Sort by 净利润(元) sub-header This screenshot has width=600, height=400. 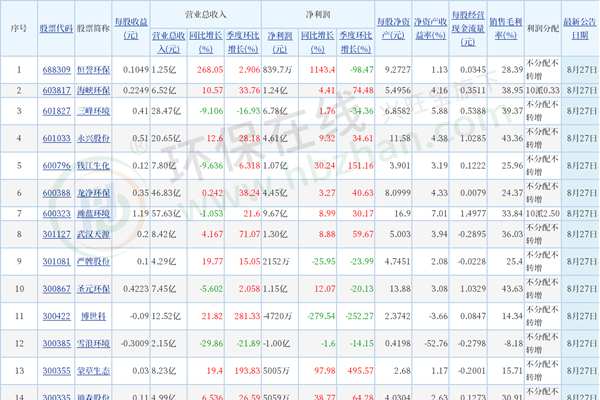[x=280, y=42]
